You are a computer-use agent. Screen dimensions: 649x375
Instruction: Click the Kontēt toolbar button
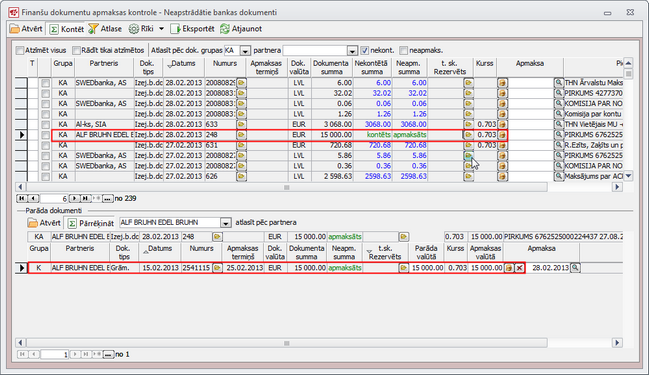point(67,29)
